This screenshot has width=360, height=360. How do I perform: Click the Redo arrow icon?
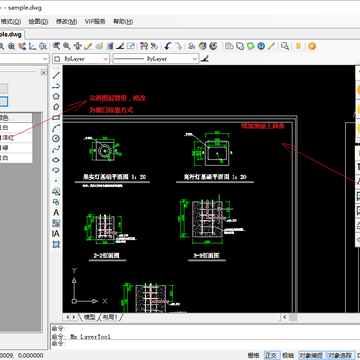179,46
